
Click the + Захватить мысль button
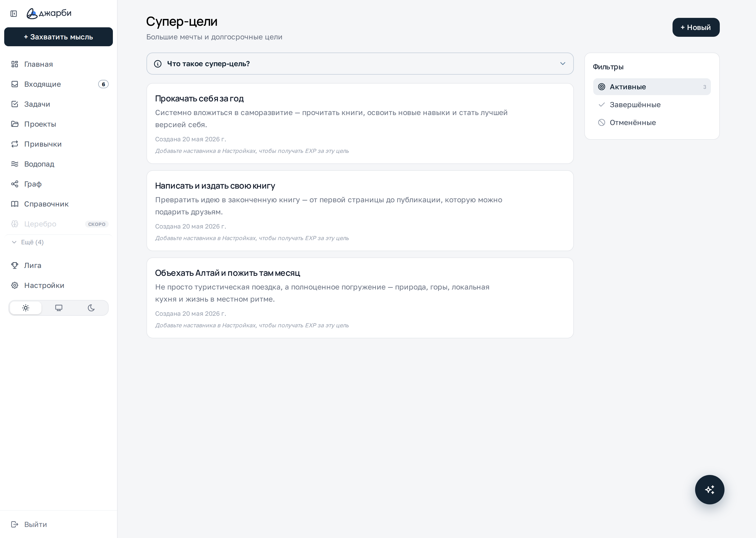click(59, 37)
